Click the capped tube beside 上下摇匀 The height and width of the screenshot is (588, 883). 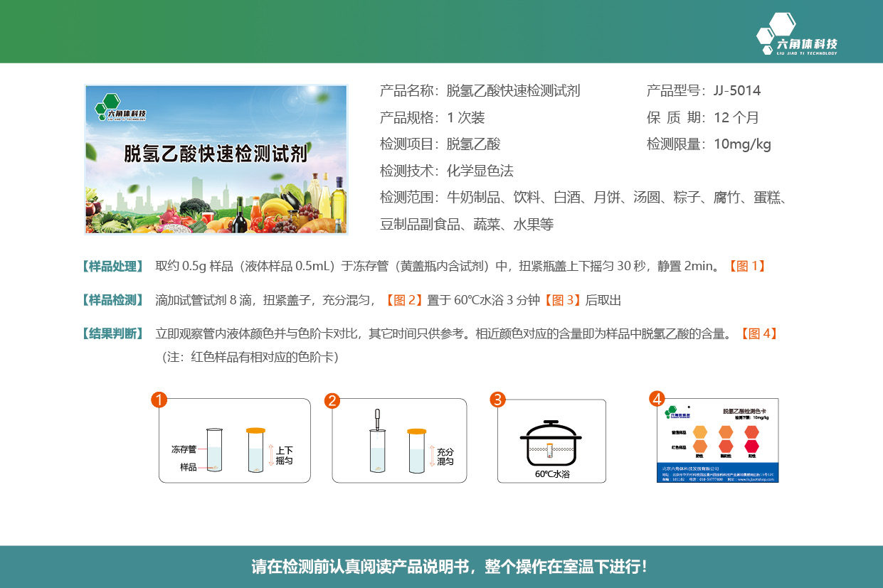point(255,450)
